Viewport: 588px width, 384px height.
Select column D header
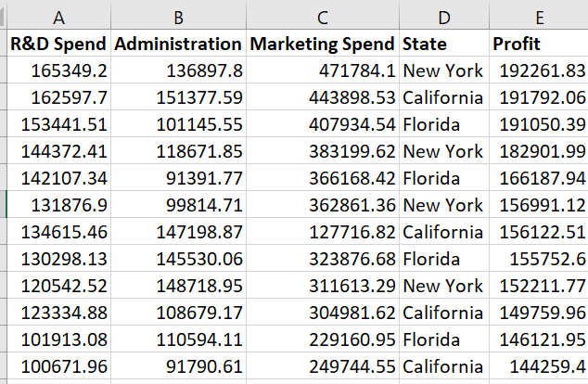tap(444, 17)
